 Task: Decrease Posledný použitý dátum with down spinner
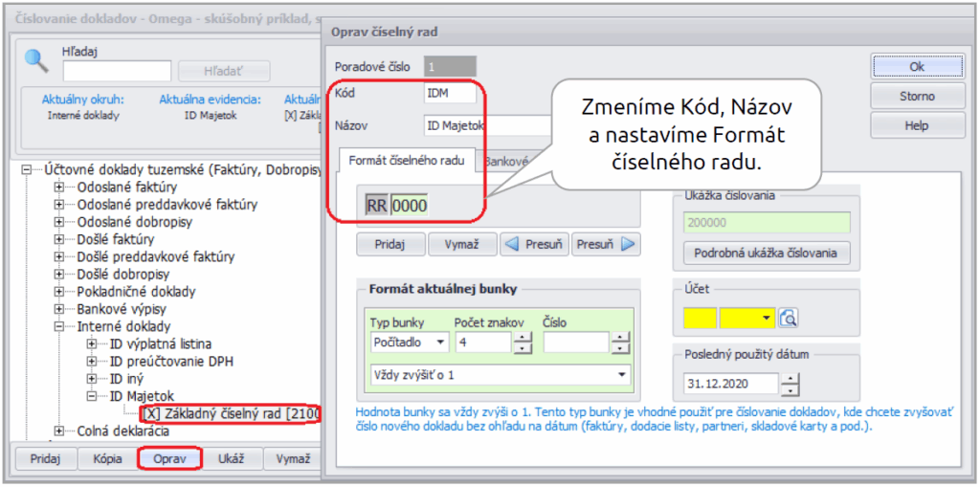coord(790,389)
